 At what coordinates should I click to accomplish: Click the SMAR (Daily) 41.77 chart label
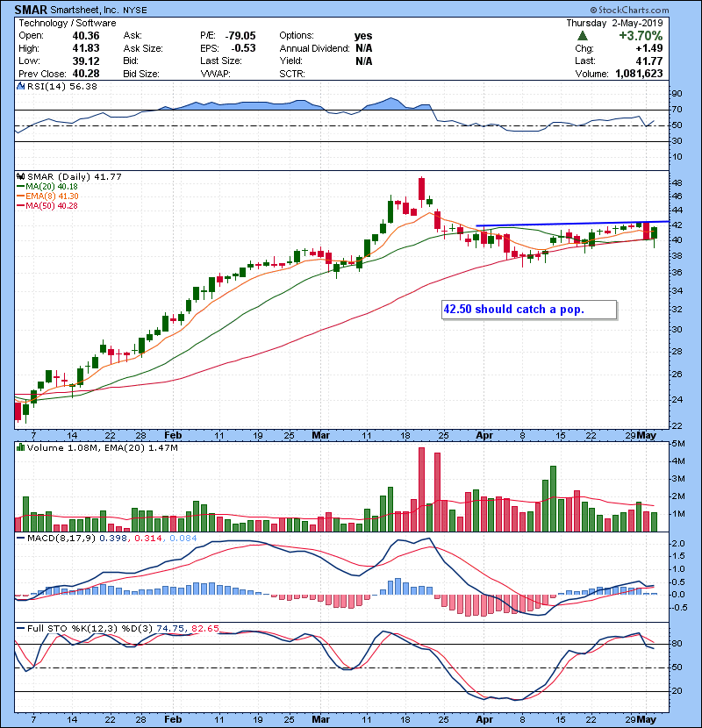[x=75, y=176]
